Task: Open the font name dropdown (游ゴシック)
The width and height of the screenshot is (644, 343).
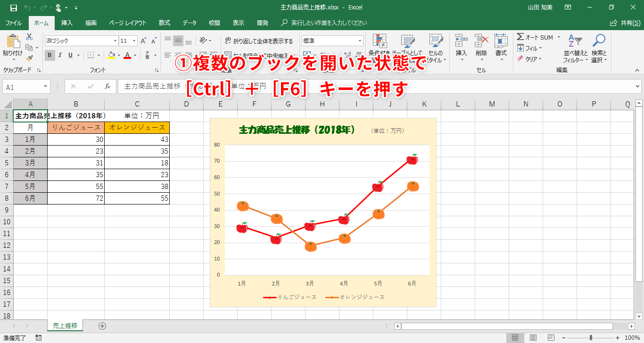Action: click(x=115, y=41)
